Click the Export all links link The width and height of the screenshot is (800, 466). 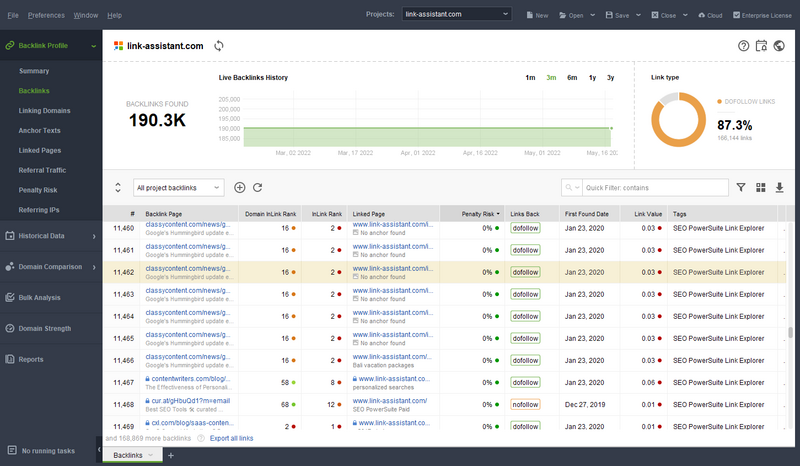(231, 438)
